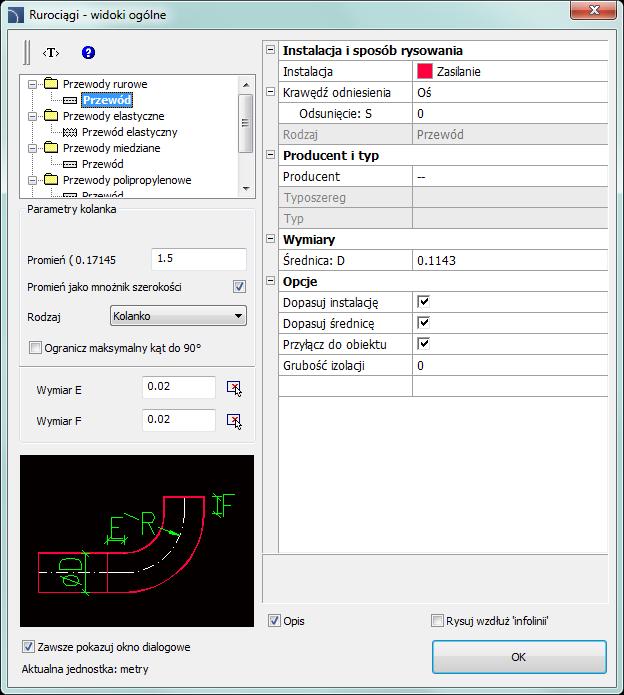Toggle Przyłącz do obiektu checkbox
Viewport: 624px width, 695px height.
423,344
